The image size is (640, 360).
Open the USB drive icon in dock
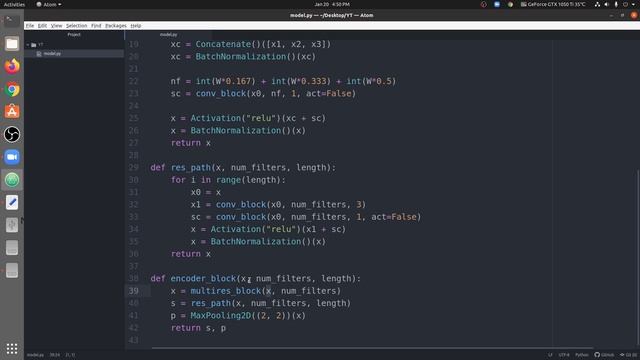click(x=12, y=225)
